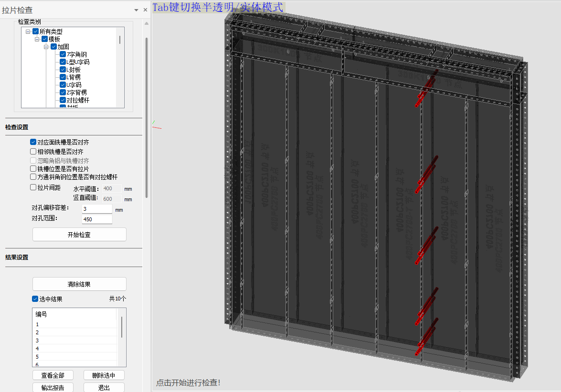Open the 拉片检查 panel options arrow

pyautogui.click(x=137, y=10)
